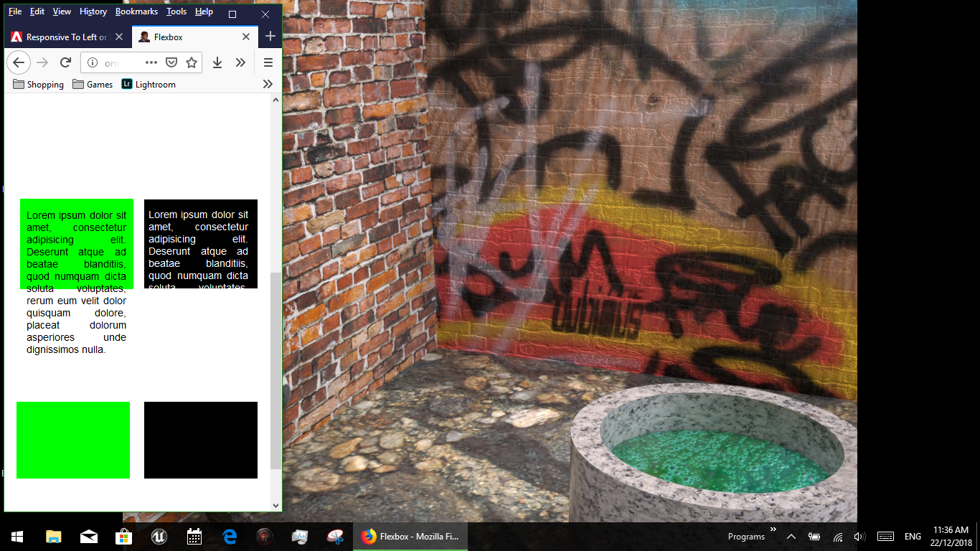The width and height of the screenshot is (980, 551).
Task: Bookmark this page with the star
Action: (x=192, y=62)
